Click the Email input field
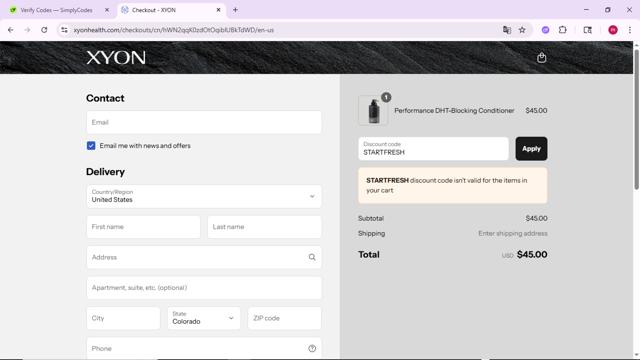The height and width of the screenshot is (360, 640). point(204,122)
